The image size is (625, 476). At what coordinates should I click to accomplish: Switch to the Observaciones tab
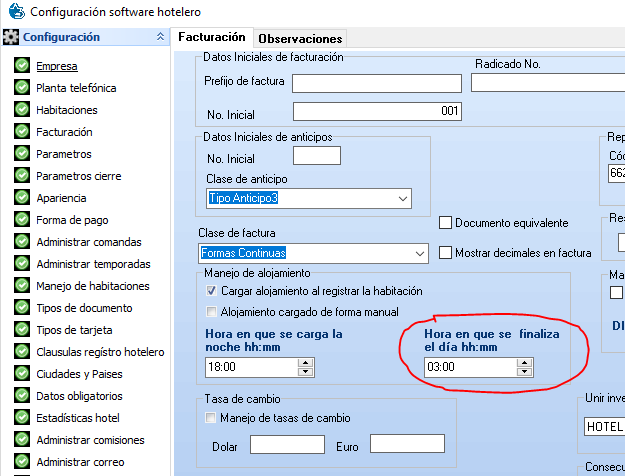click(x=300, y=38)
